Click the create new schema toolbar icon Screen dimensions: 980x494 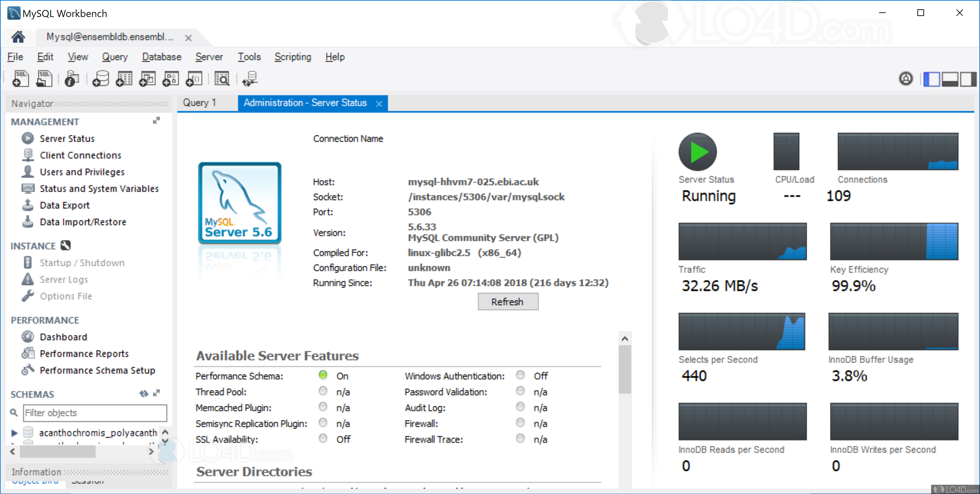(101, 79)
